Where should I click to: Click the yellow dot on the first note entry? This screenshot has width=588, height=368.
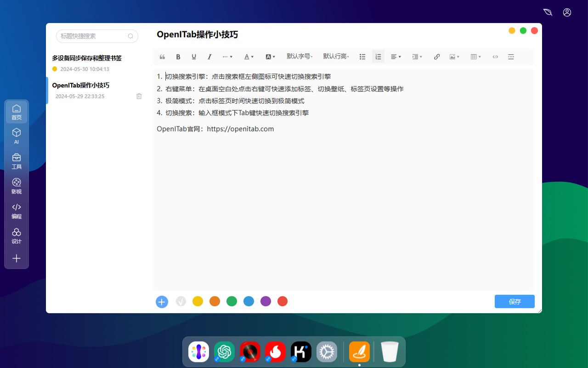55,69
